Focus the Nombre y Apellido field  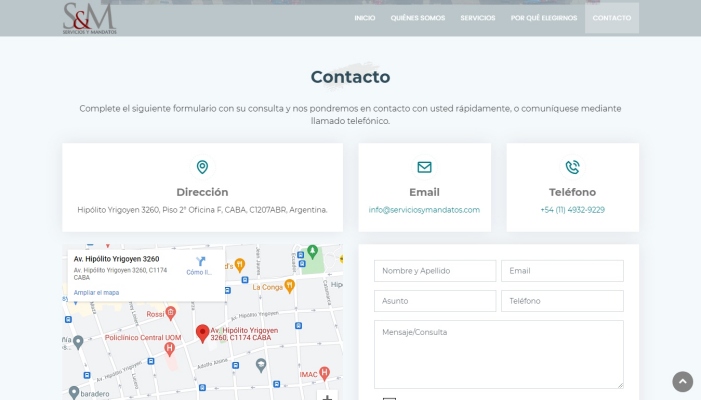435,271
